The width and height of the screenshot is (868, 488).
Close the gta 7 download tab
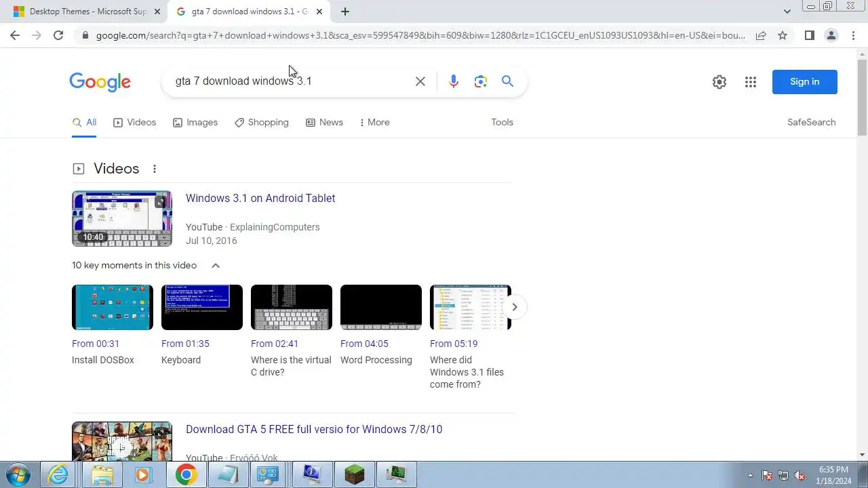point(319,12)
